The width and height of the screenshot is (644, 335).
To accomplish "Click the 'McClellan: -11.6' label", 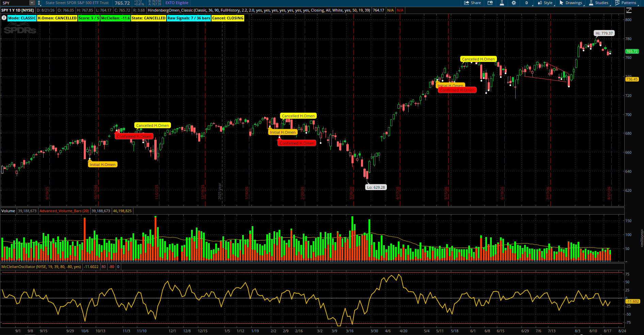I will [115, 18].
